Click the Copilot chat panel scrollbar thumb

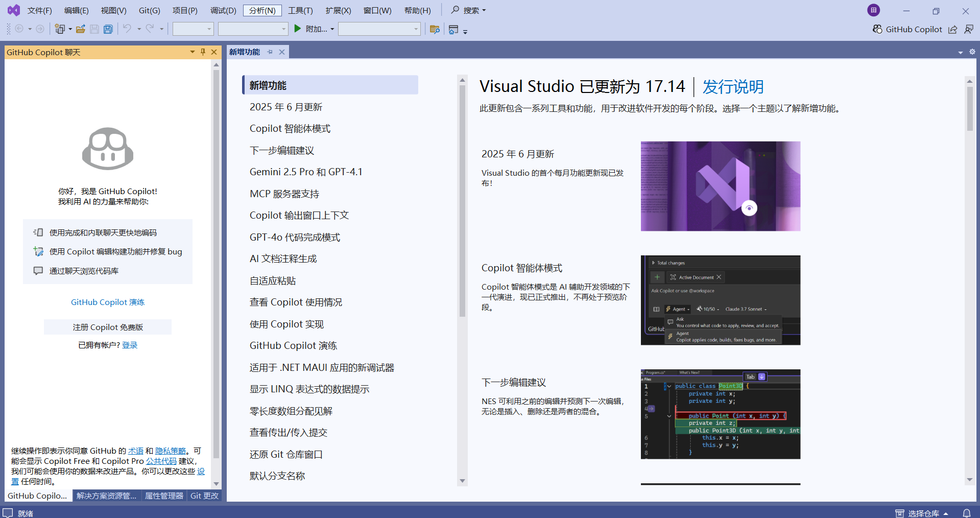[216, 264]
